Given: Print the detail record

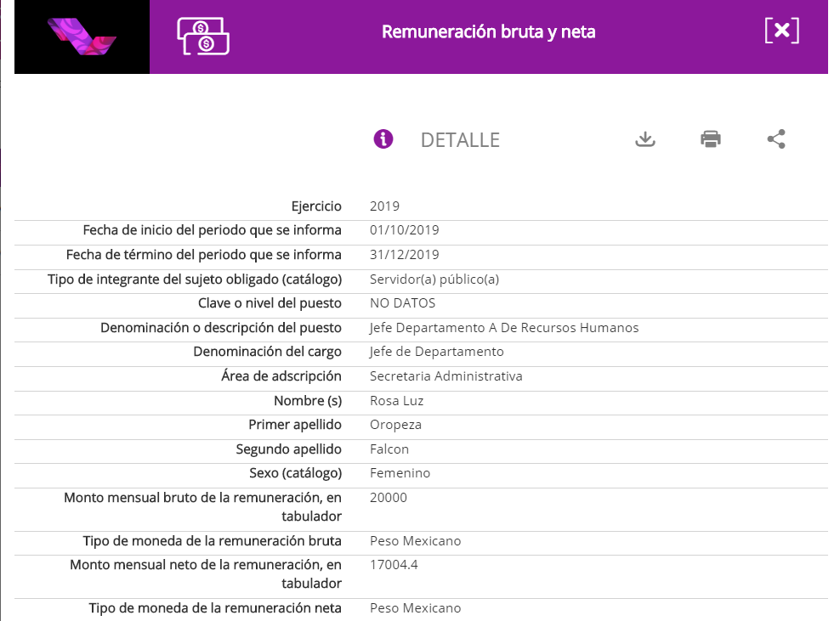Looking at the screenshot, I should 711,139.
